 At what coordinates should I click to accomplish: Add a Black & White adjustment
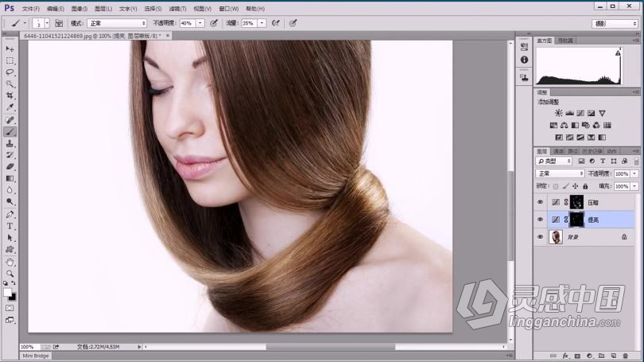575,125
